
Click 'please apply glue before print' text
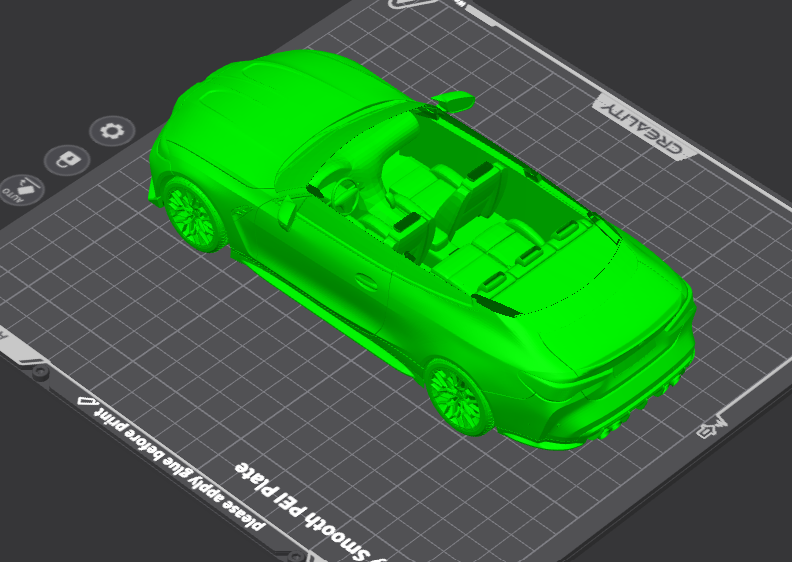pos(179,469)
